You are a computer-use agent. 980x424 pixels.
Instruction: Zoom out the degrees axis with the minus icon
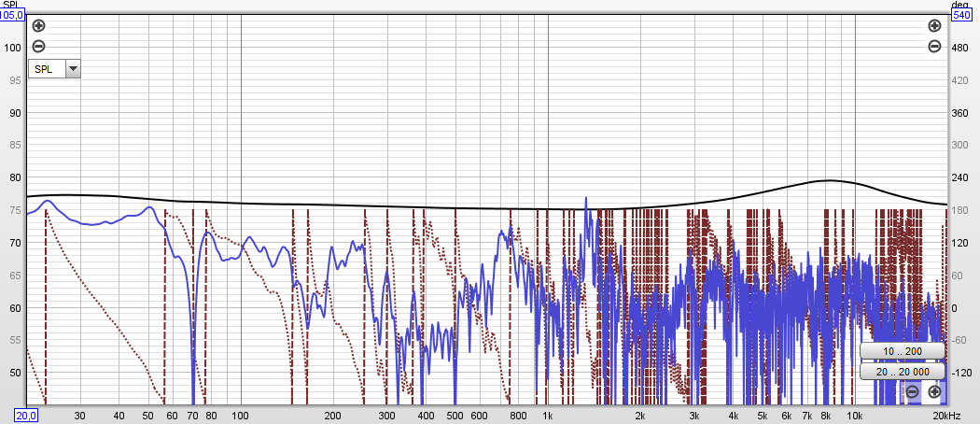click(x=934, y=47)
